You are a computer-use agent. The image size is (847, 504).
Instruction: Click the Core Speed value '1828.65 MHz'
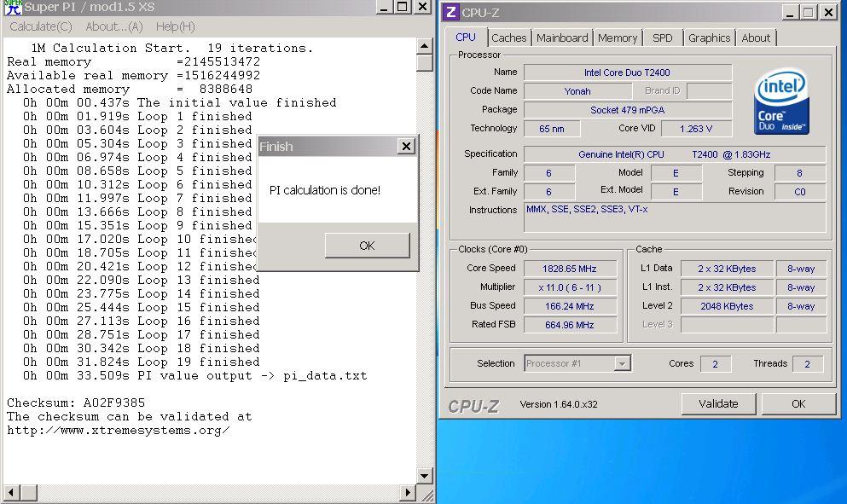click(x=570, y=269)
